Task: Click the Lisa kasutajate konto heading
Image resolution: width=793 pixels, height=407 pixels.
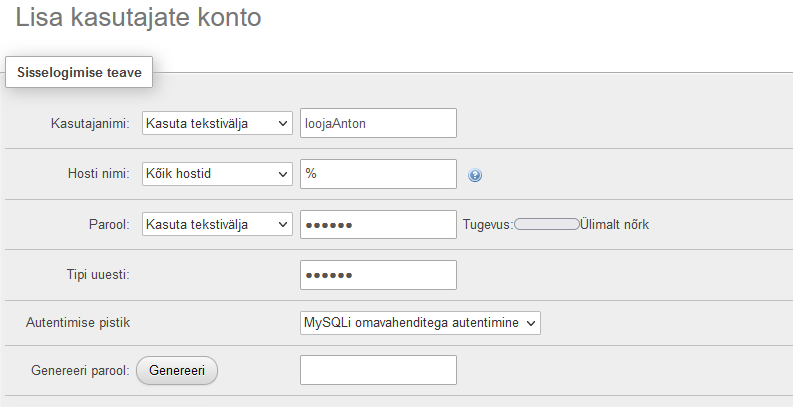Action: pos(139,18)
